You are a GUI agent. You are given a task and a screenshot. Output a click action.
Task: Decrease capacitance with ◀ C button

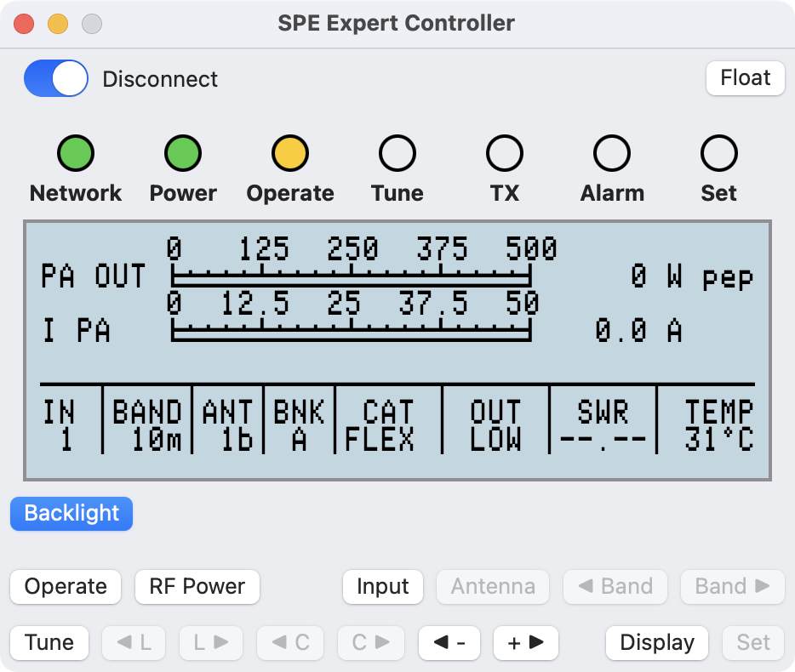pyautogui.click(x=290, y=643)
